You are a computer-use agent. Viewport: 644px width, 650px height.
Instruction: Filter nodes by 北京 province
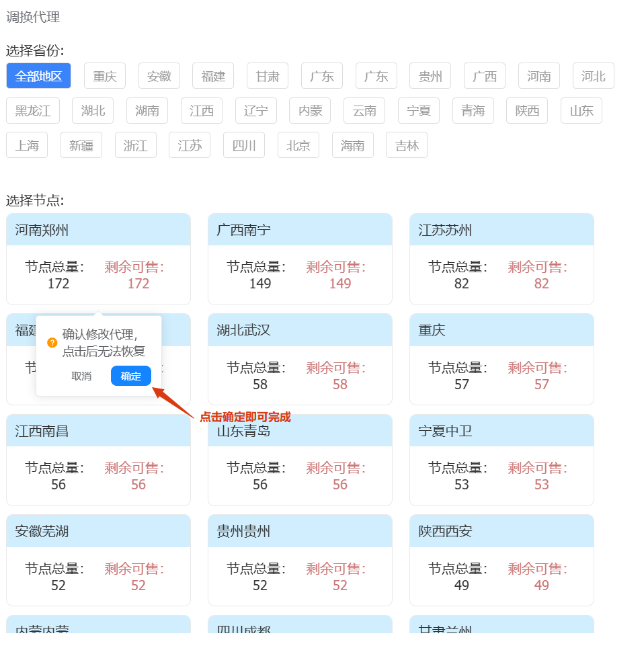tap(298, 145)
